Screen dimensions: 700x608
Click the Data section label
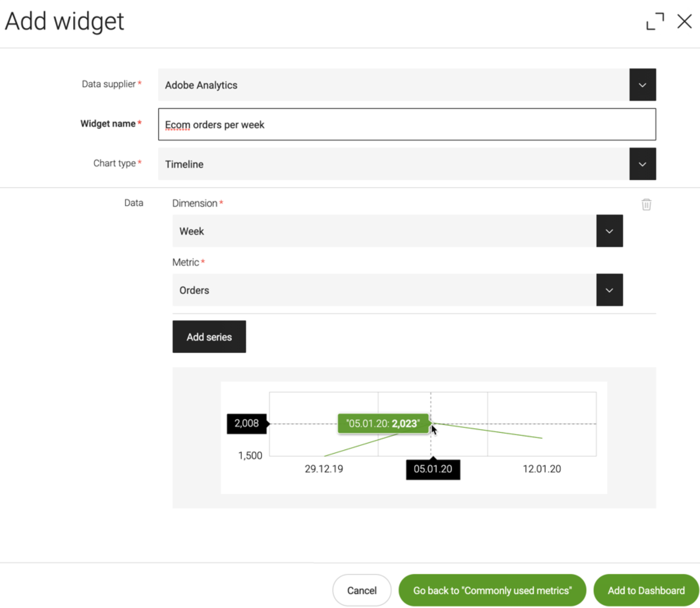(134, 203)
